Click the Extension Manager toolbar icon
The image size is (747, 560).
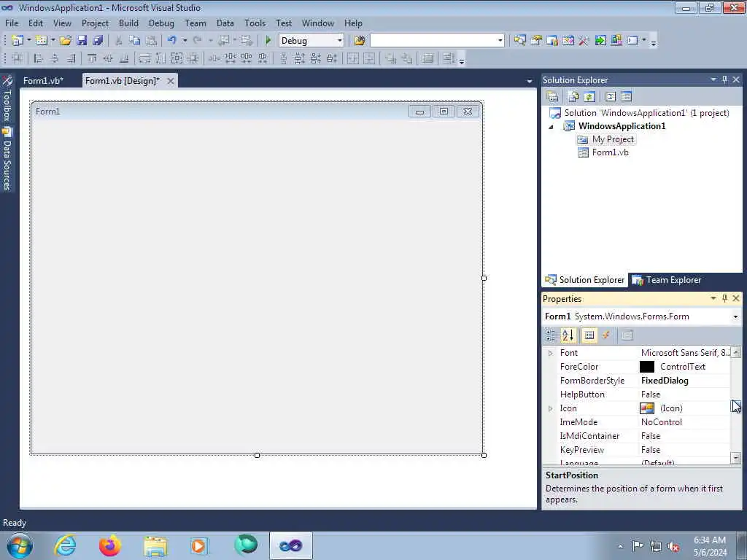616,41
